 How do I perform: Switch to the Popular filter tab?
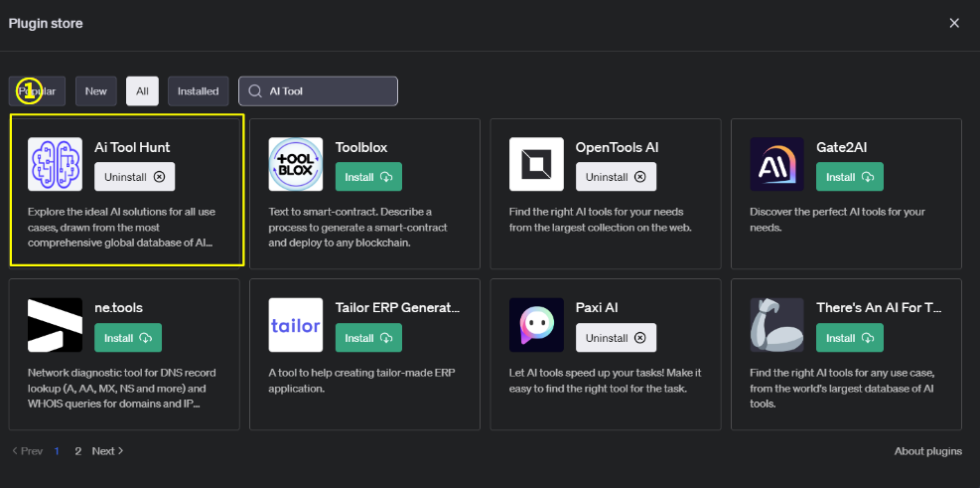click(37, 91)
